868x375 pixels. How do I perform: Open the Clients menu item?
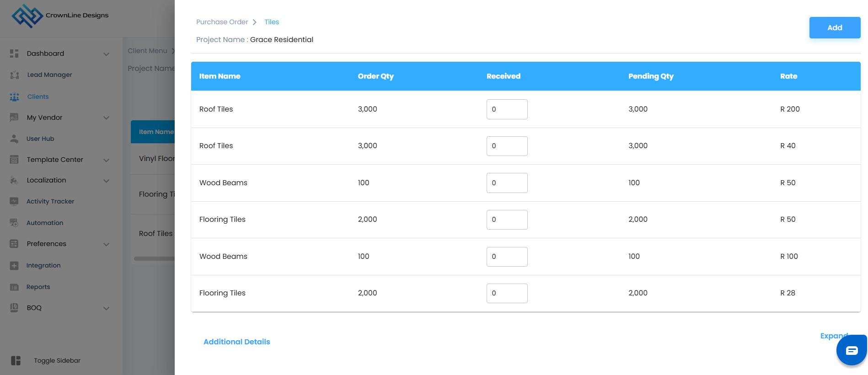38,97
